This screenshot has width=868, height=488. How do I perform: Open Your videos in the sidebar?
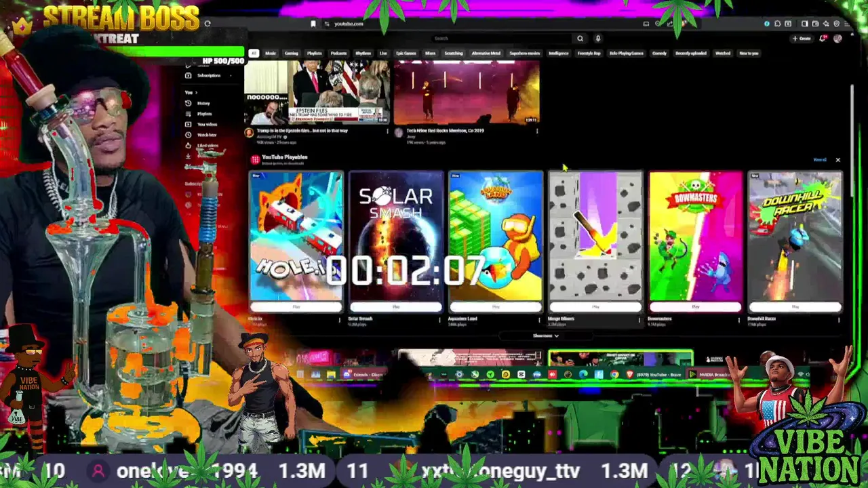[206, 125]
